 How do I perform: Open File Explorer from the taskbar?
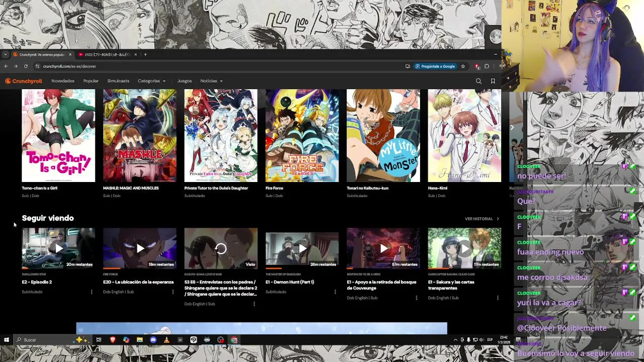pyautogui.click(x=139, y=340)
